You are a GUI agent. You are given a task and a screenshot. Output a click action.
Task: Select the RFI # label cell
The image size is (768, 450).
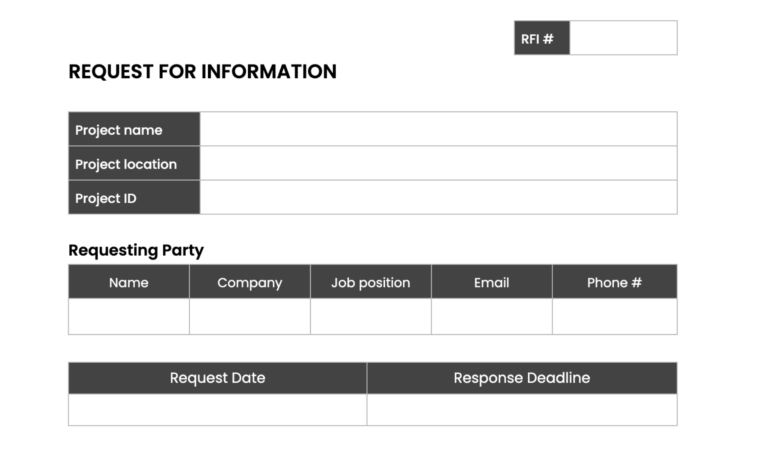542,38
